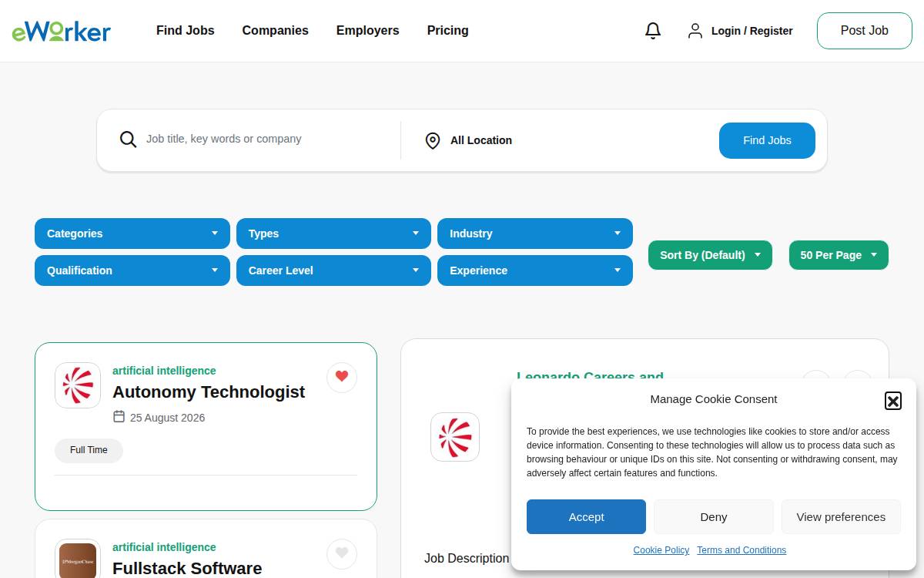This screenshot has height=578, width=924.
Task: Toggle favorite heart on Fullstack Software job
Action: (x=342, y=553)
